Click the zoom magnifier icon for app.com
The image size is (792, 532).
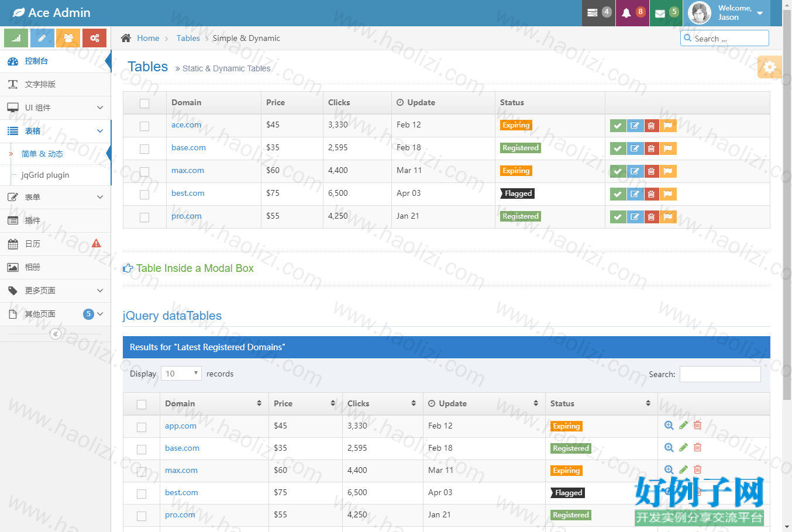click(669, 425)
